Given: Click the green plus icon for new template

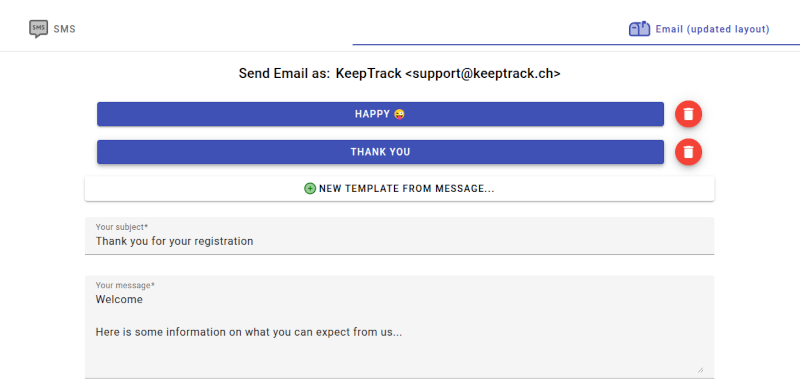Looking at the screenshot, I should pyautogui.click(x=310, y=188).
